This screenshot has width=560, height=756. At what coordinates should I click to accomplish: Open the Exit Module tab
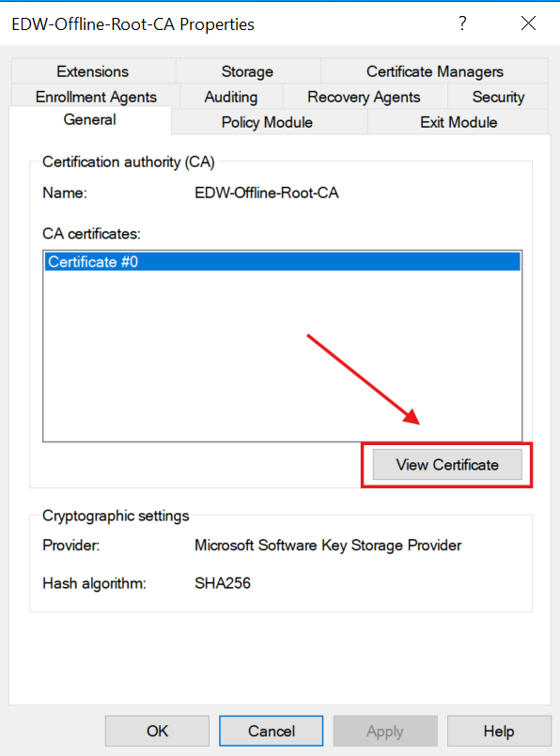pos(458,121)
